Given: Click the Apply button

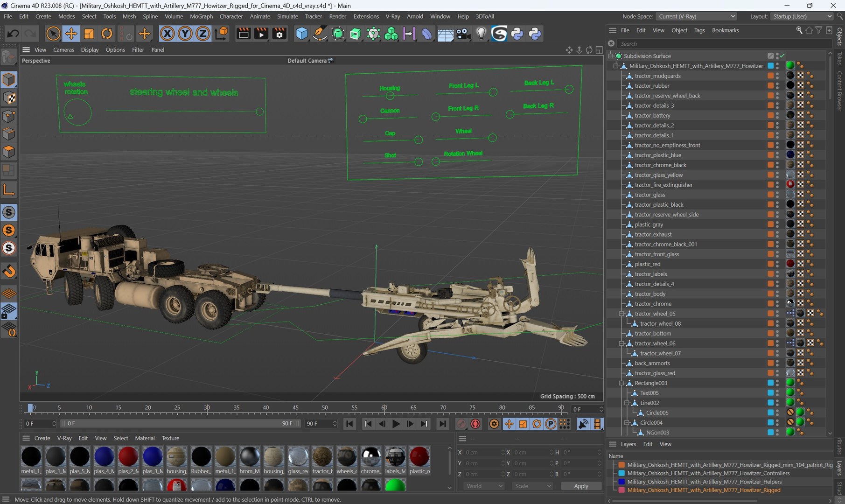Looking at the screenshot, I should (581, 486).
